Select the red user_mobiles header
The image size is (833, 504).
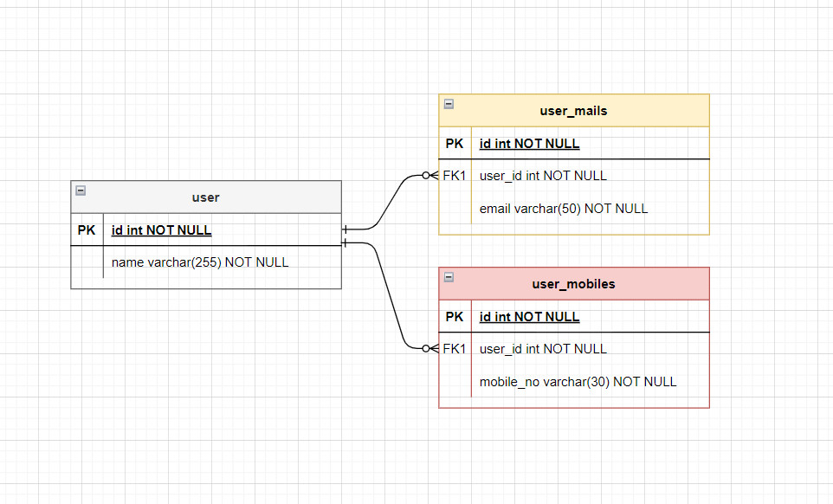pos(573,284)
